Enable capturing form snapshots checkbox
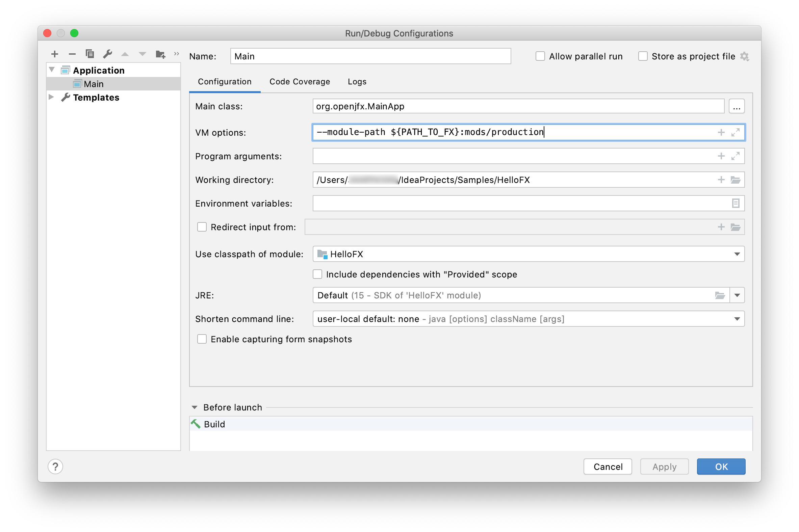The height and width of the screenshot is (532, 799). (202, 339)
